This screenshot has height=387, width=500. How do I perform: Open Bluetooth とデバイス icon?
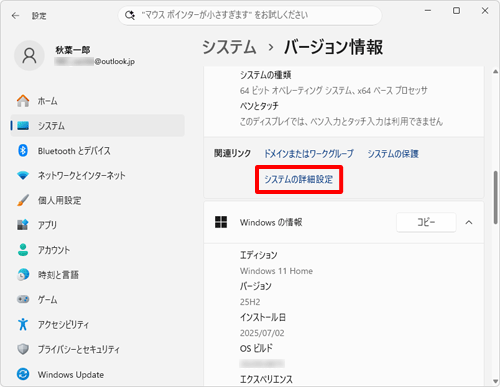click(x=23, y=151)
